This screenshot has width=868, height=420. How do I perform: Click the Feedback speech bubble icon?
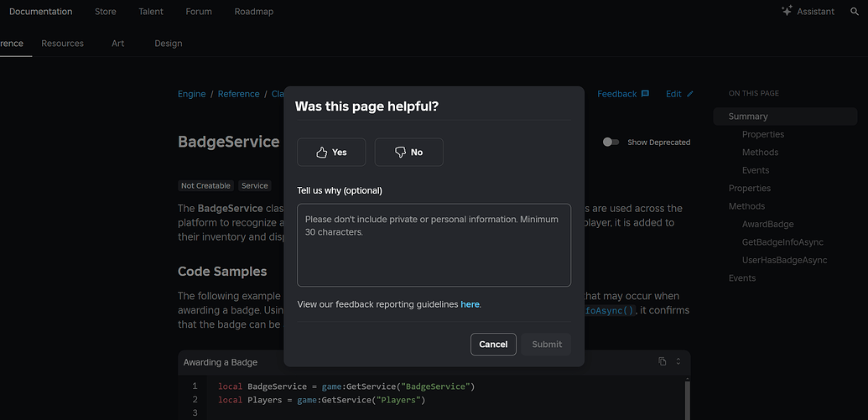point(645,94)
